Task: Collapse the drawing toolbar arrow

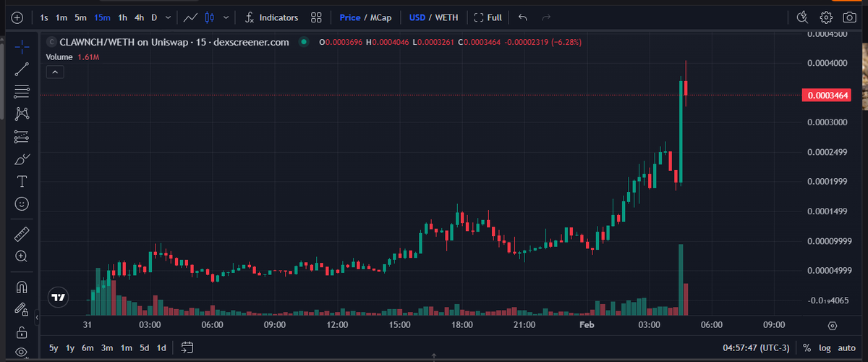Action: pyautogui.click(x=37, y=316)
